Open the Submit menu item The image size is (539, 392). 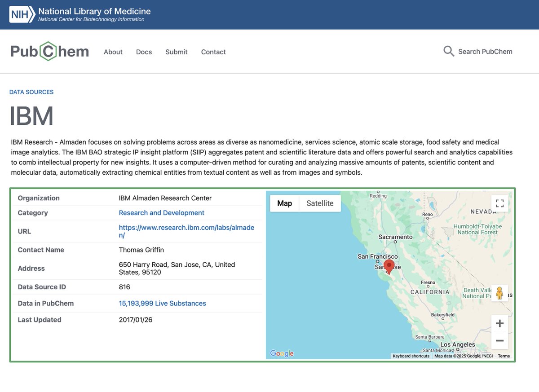(x=177, y=52)
